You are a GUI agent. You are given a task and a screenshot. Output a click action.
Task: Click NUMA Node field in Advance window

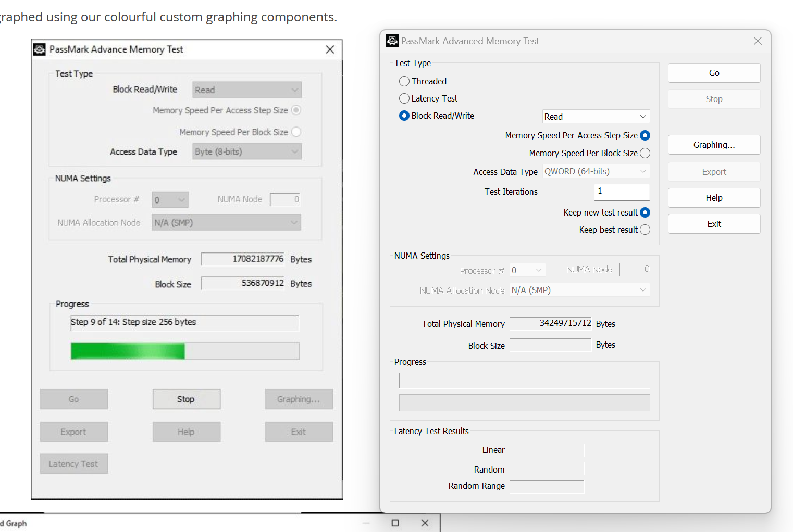[285, 199]
